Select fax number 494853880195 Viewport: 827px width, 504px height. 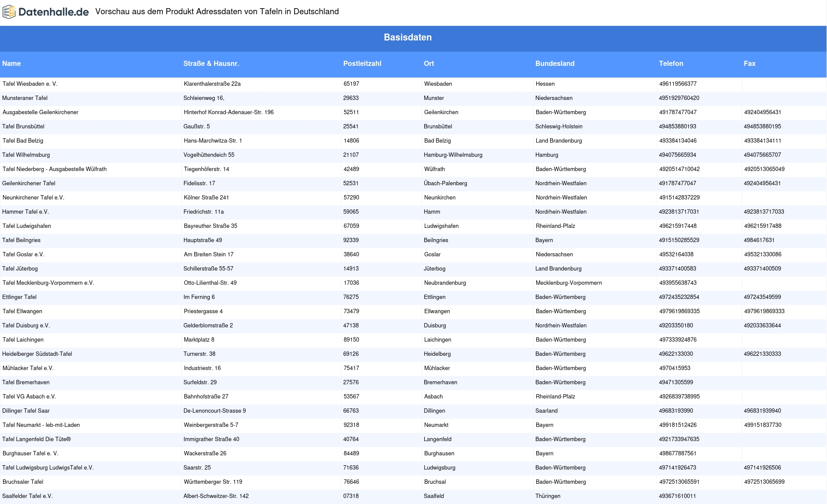coord(762,127)
